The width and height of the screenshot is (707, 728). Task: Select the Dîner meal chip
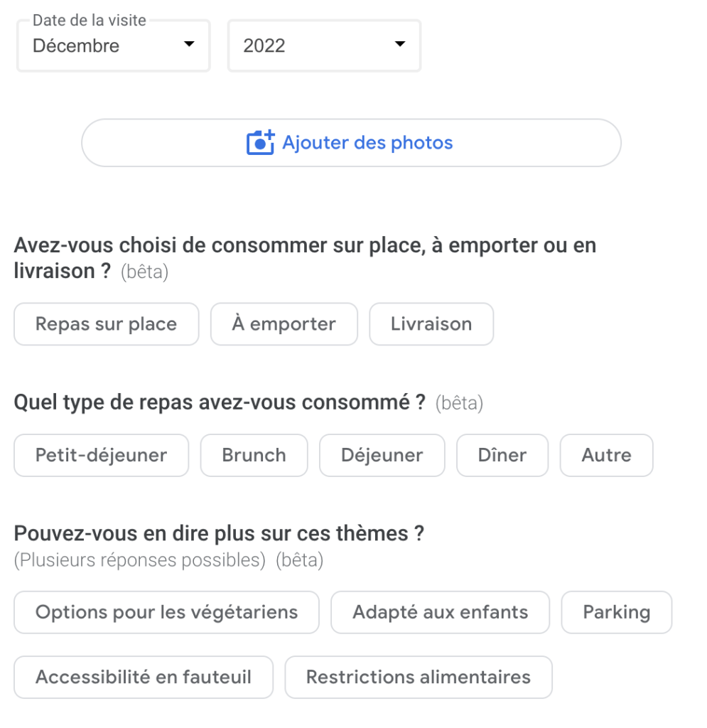point(502,456)
